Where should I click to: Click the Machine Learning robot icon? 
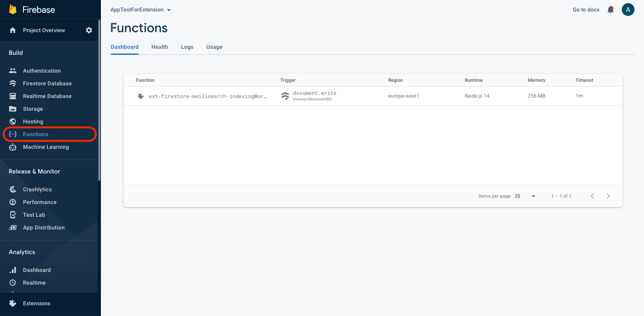[13, 147]
